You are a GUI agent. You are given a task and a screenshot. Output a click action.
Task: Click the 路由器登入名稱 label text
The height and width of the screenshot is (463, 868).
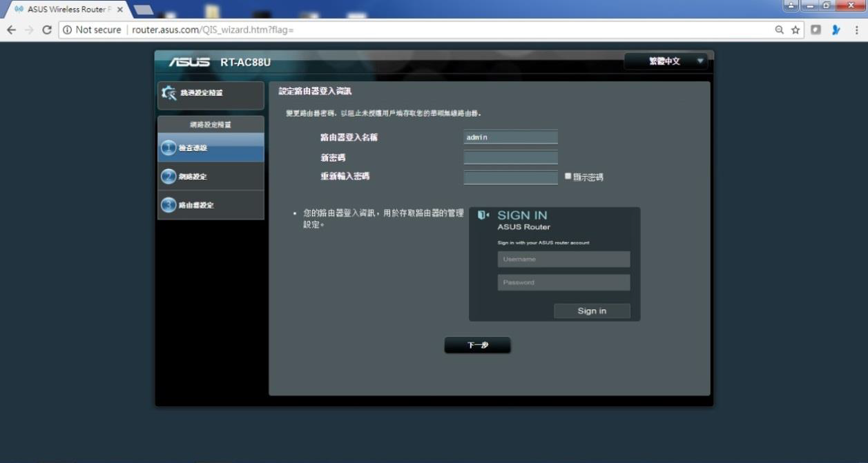pos(349,137)
